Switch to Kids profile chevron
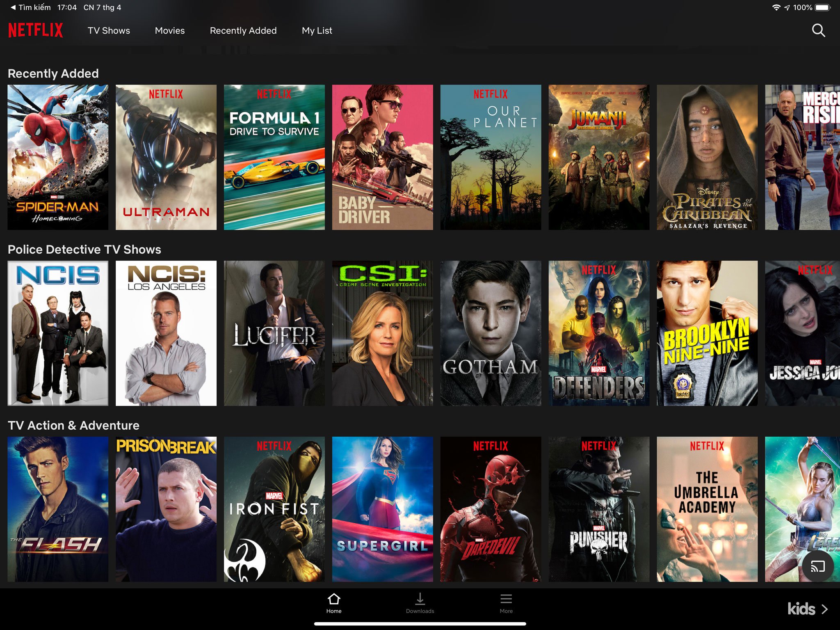 (x=824, y=609)
